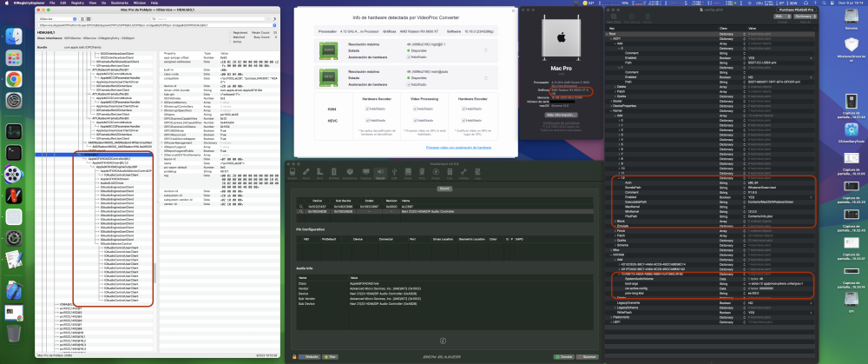
Task: Click IORegistryExplorer refresh icon near search
Action: tap(274, 19)
